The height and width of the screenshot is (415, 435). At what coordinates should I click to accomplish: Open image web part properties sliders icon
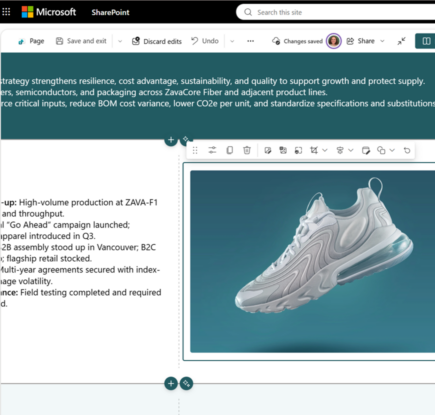(212, 150)
